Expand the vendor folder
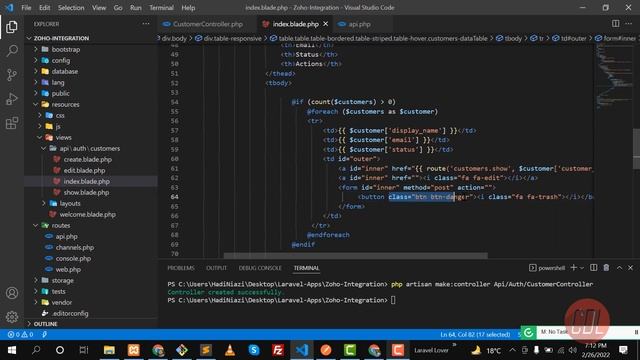 (x=62, y=302)
